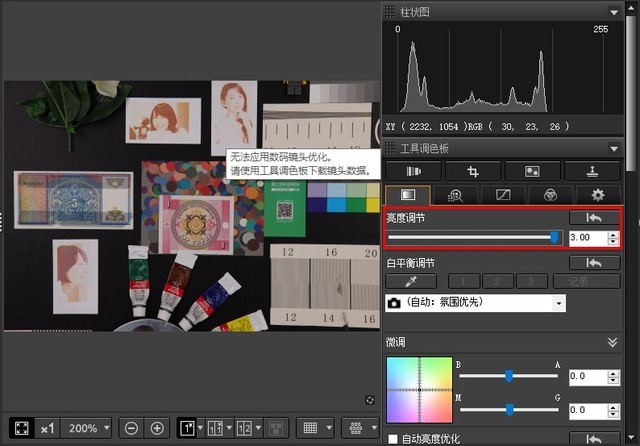Reset 白平衡调节 with the revert button
Image resolution: width=640 pixels, height=446 pixels.
594,263
